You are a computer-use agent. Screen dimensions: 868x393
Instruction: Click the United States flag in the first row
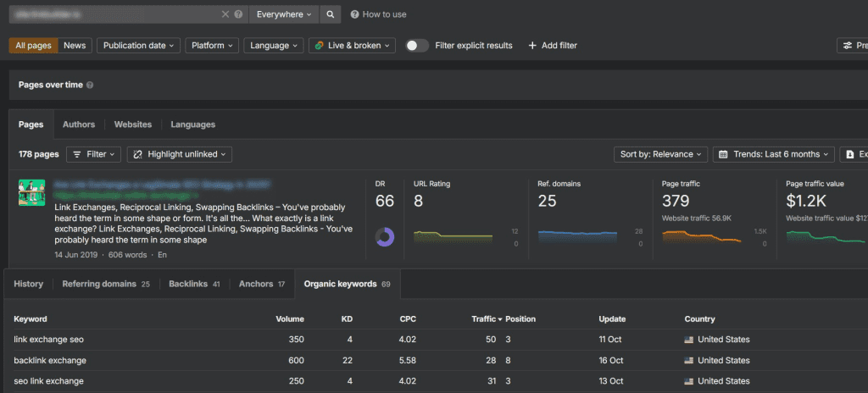690,340
